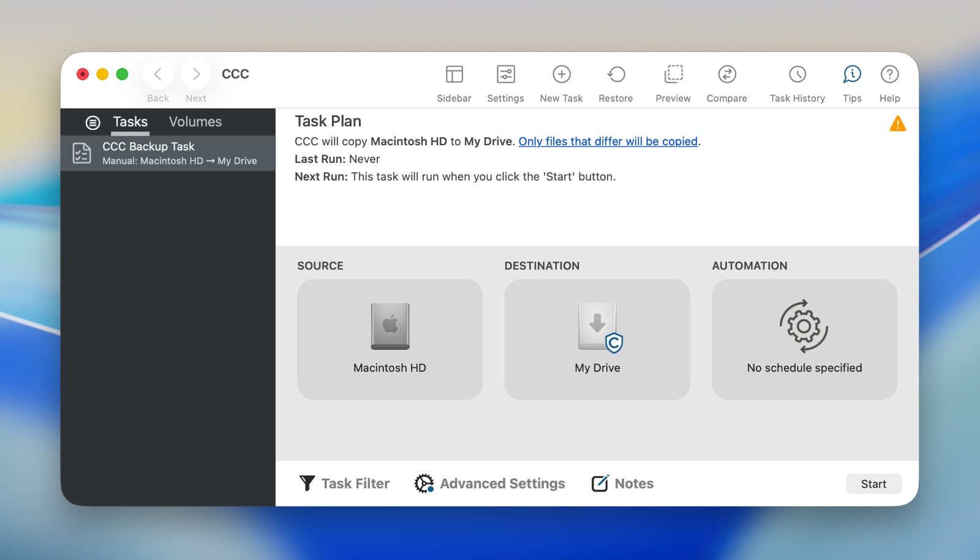The height and width of the screenshot is (560, 980).
Task: Open the 'Only files that differ' link
Action: pos(609,141)
